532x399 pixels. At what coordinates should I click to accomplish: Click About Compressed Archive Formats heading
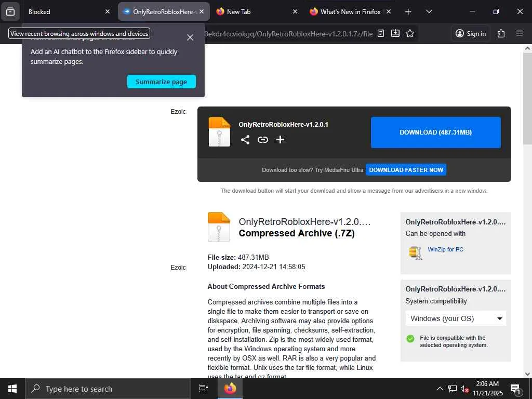point(266,286)
